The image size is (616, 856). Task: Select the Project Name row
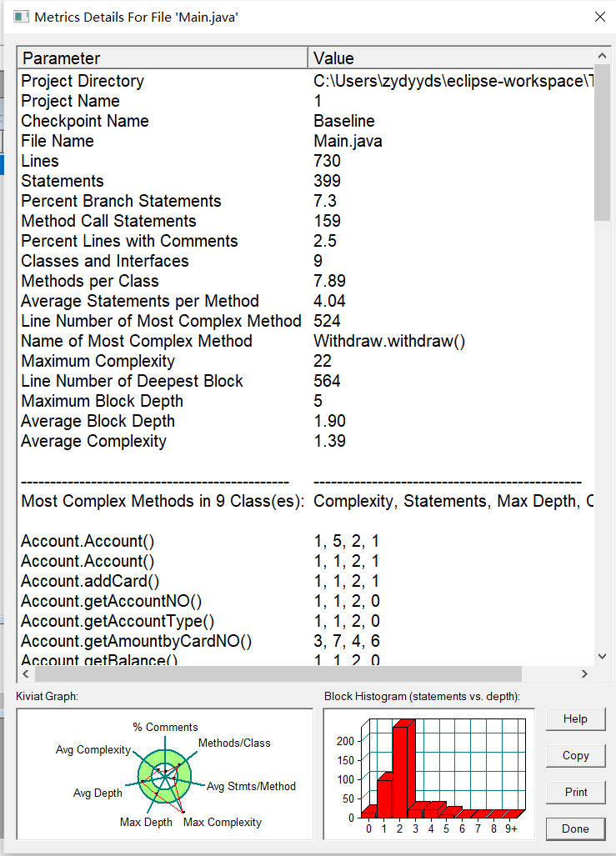pyautogui.click(x=306, y=101)
